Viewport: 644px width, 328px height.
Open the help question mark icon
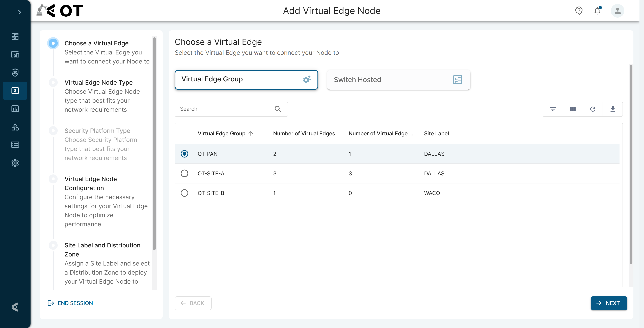click(x=579, y=11)
